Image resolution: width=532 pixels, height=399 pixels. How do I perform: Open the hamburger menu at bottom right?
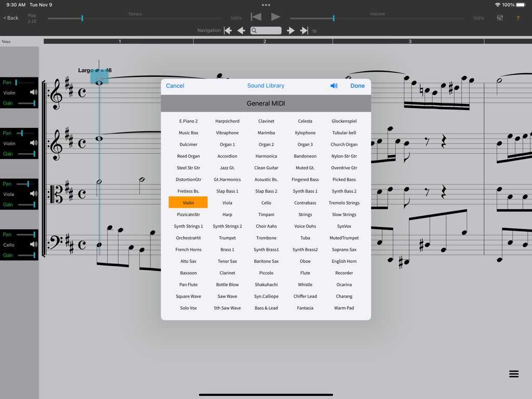(x=513, y=374)
